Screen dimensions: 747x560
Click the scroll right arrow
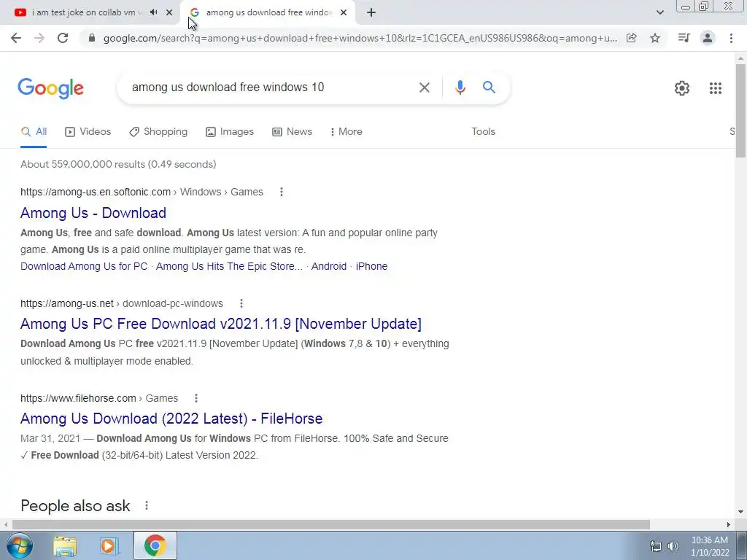coord(729,524)
